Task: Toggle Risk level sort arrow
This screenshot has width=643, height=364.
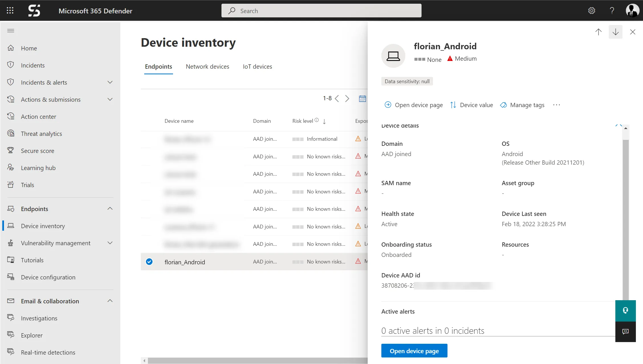Action: point(324,122)
